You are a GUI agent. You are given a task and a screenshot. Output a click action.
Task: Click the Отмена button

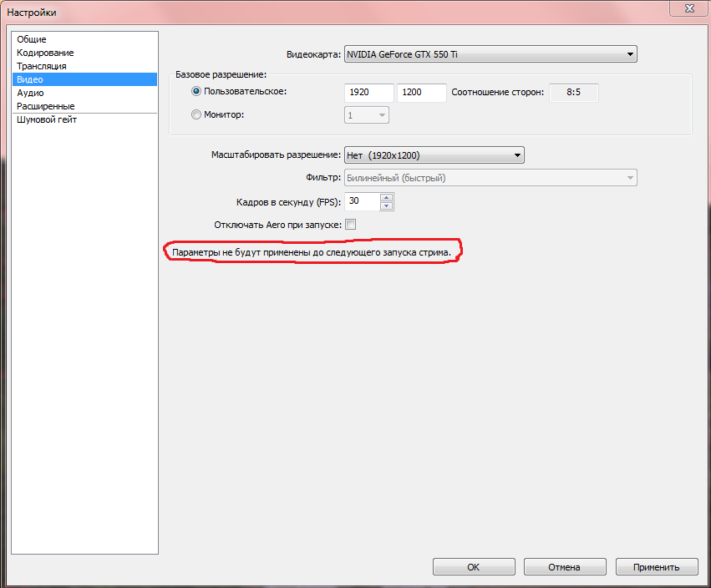pyautogui.click(x=565, y=566)
